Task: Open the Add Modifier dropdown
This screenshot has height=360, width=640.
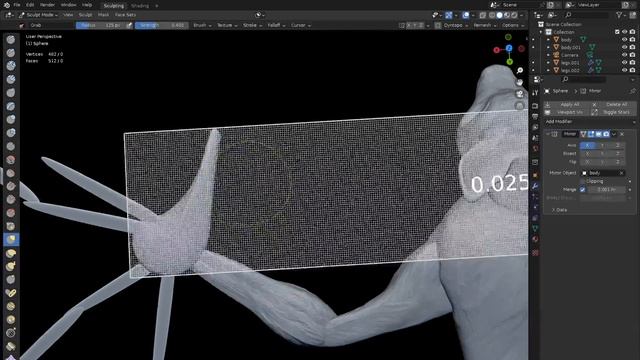Action: click(590, 122)
